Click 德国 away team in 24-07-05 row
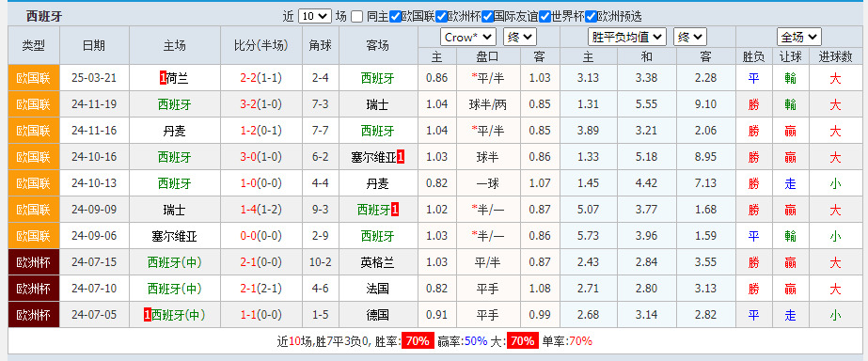868x361 pixels. [x=377, y=315]
